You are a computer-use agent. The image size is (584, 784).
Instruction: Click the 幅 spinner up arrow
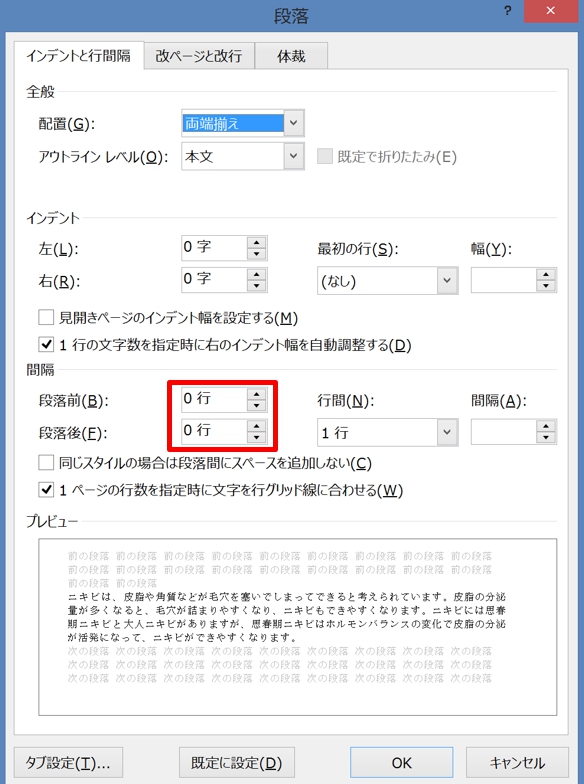(x=546, y=274)
